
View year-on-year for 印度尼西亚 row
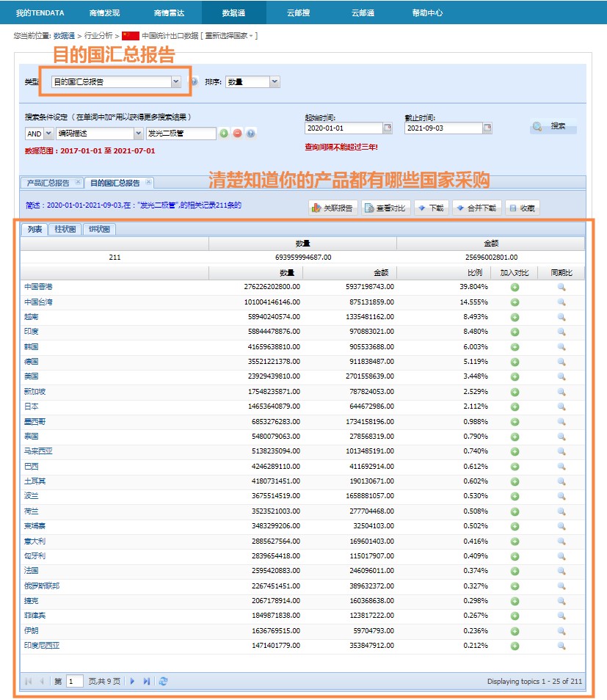[561, 646]
